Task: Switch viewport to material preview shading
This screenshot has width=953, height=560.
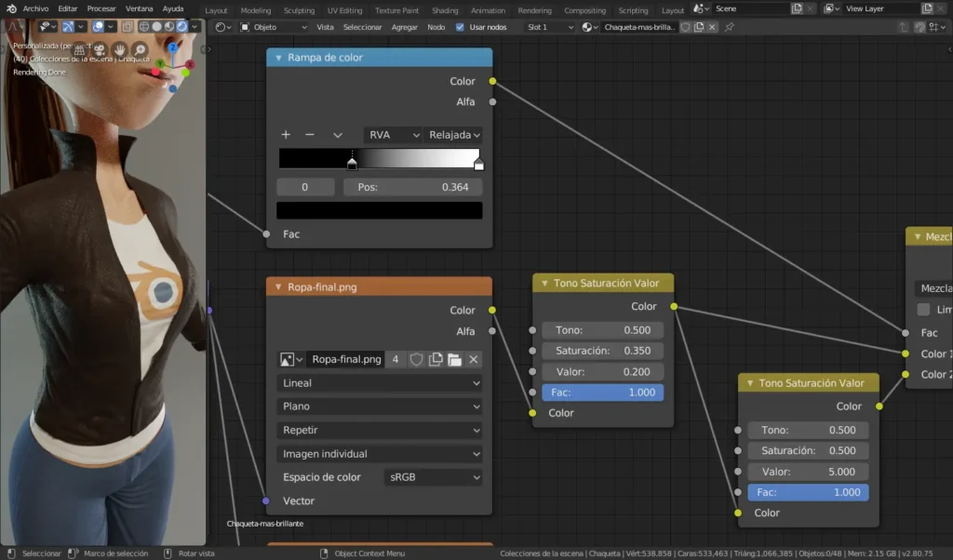Action: 169,27
